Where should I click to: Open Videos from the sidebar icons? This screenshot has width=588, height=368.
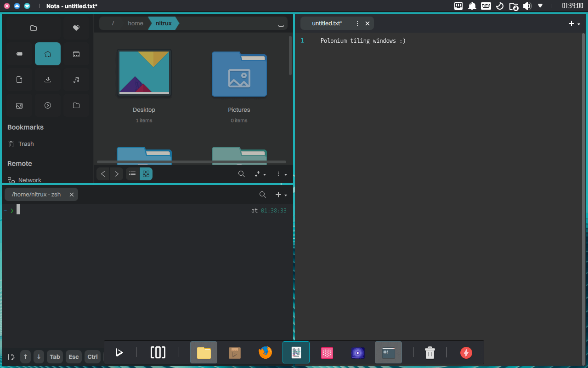(48, 105)
